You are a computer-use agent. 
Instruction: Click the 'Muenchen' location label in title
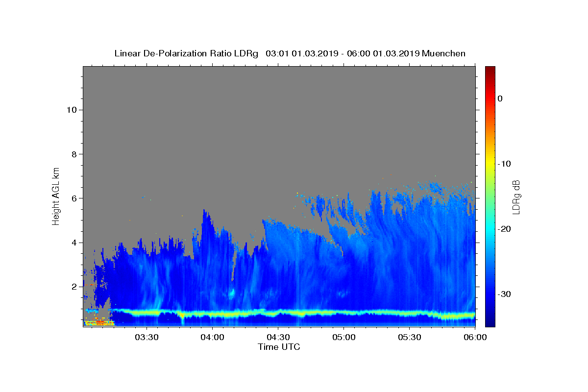(443, 53)
